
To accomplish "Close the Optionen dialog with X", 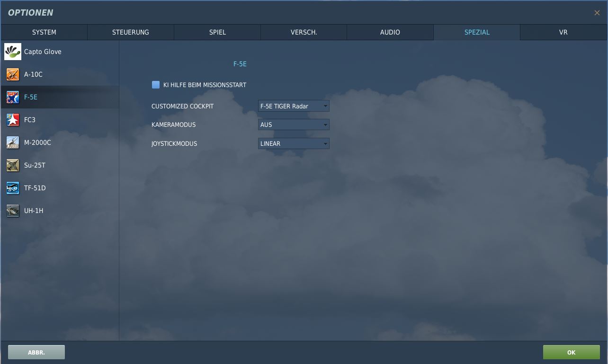I will (x=597, y=13).
